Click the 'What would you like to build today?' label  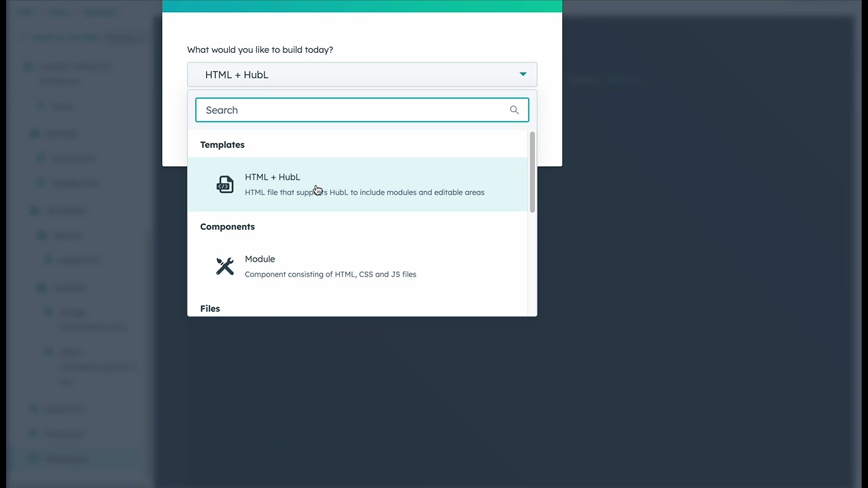[260, 49]
